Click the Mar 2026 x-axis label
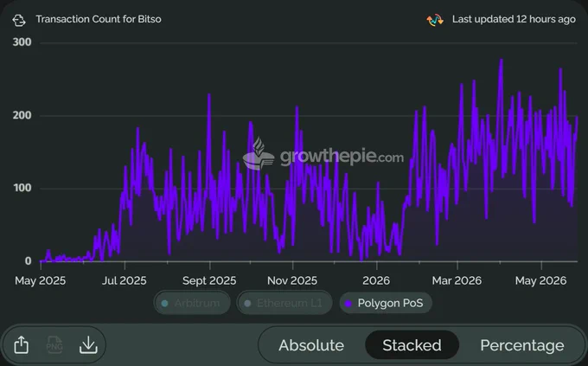Image resolution: width=588 pixels, height=366 pixels. 457,281
